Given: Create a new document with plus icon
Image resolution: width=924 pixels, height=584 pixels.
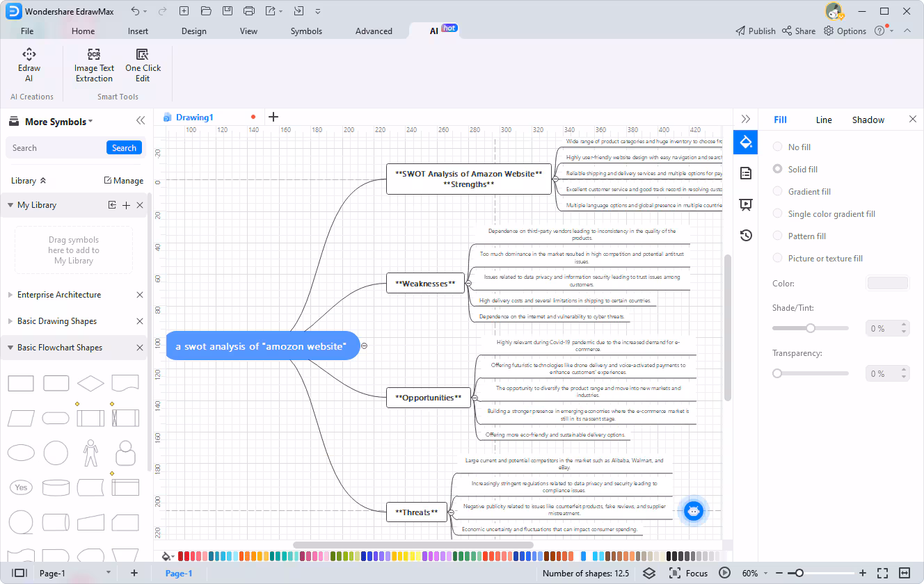Looking at the screenshot, I should coord(184,11).
